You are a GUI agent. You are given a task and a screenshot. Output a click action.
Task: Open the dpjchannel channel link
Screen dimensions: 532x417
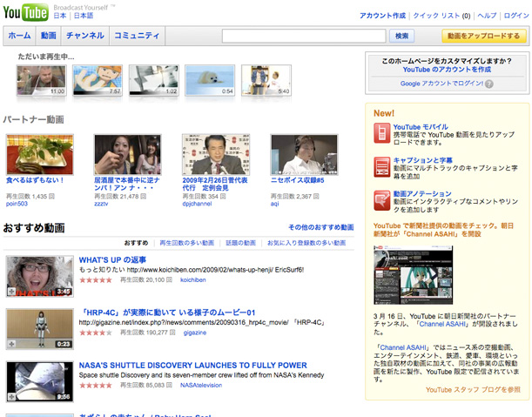[x=197, y=204]
